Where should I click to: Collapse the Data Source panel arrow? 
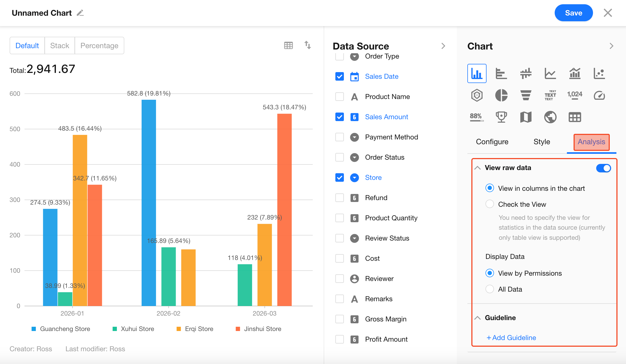pyautogui.click(x=443, y=46)
